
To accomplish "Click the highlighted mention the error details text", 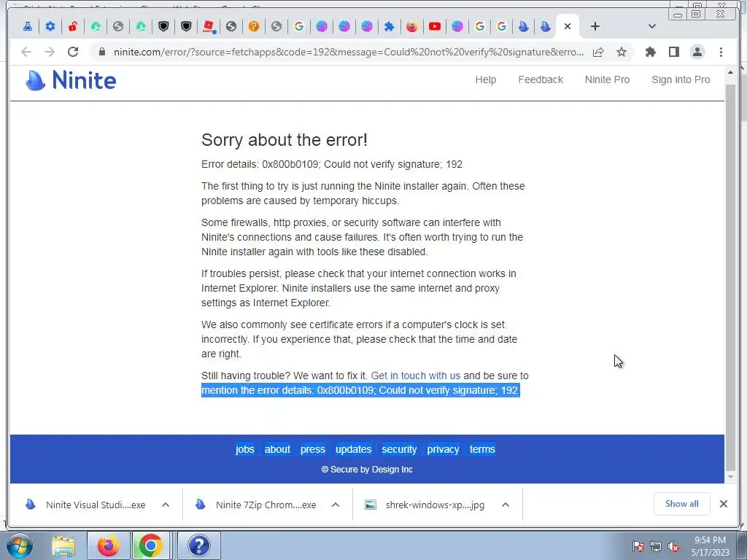I will (360, 391).
